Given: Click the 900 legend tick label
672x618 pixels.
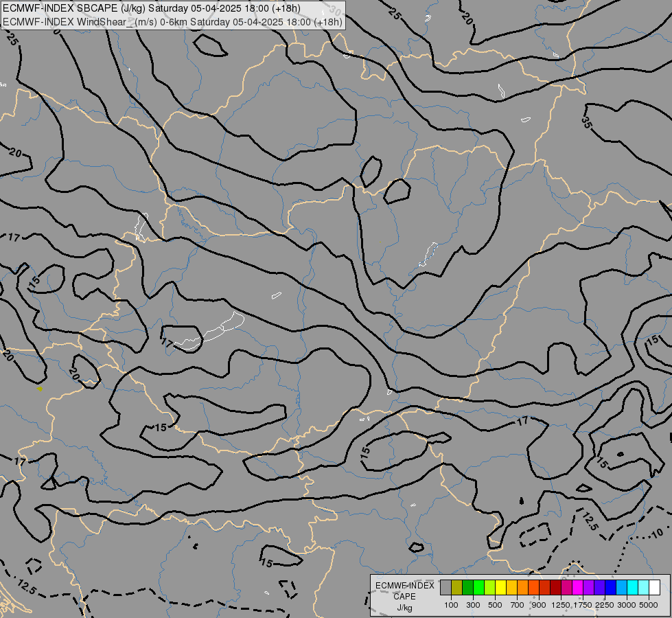Looking at the screenshot, I should click(539, 605).
